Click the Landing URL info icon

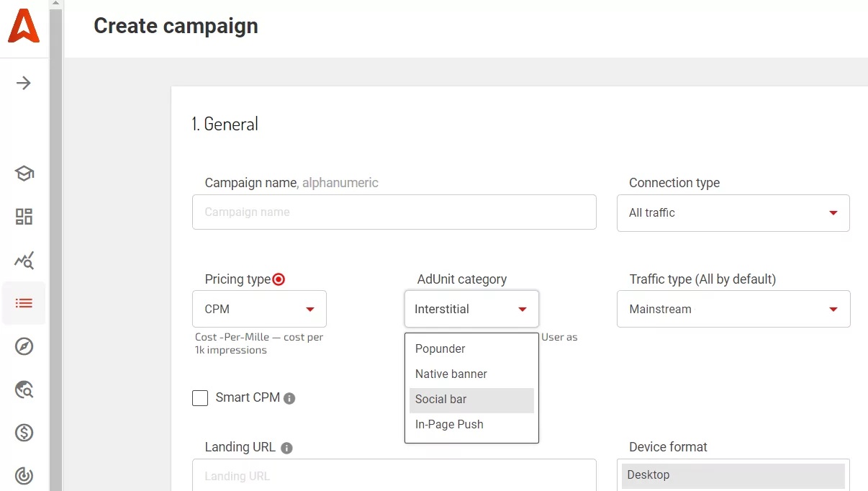point(286,448)
